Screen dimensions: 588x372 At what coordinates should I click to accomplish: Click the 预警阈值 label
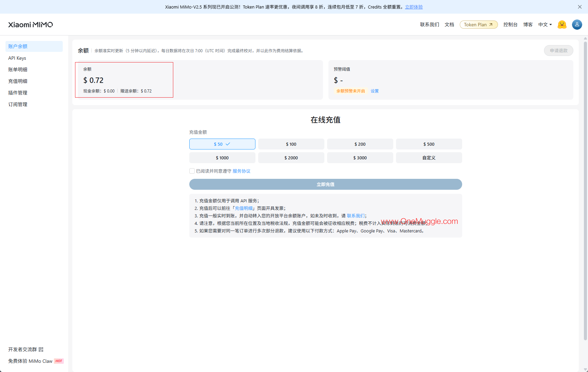point(342,69)
